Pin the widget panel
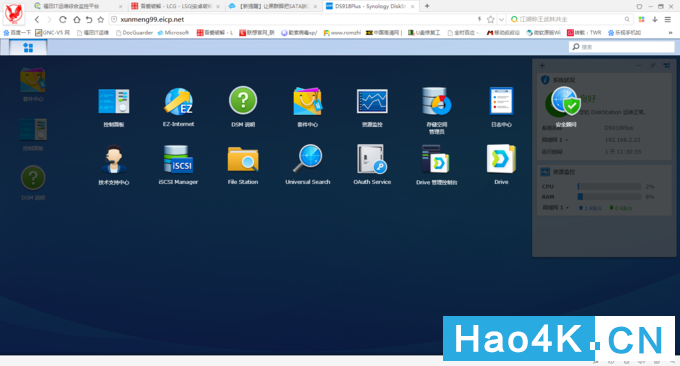Screen dimensions: 680x366 pyautogui.click(x=653, y=65)
